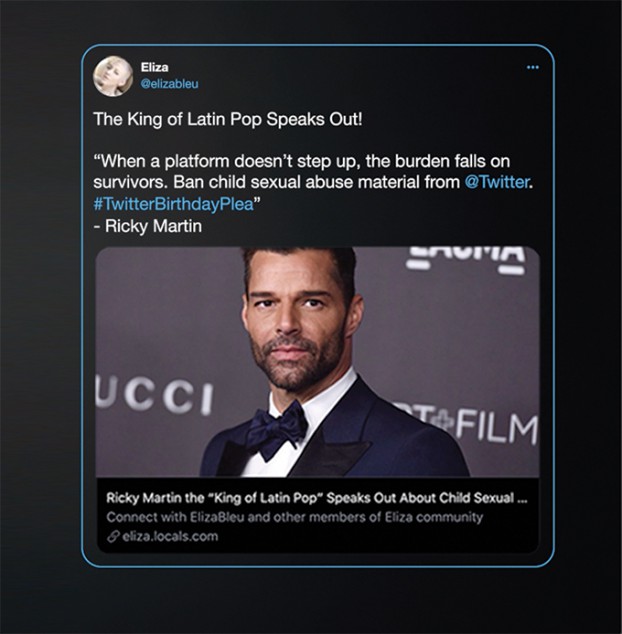Follow the #TwitterBirthdayPlea hashtag

173,204
